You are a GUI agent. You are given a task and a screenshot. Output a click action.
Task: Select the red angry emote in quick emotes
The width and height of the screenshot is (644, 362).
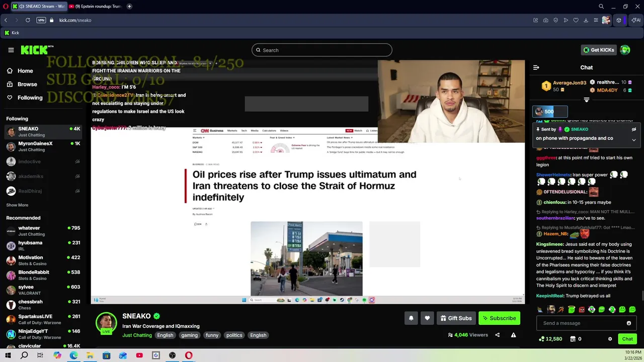tap(582, 310)
